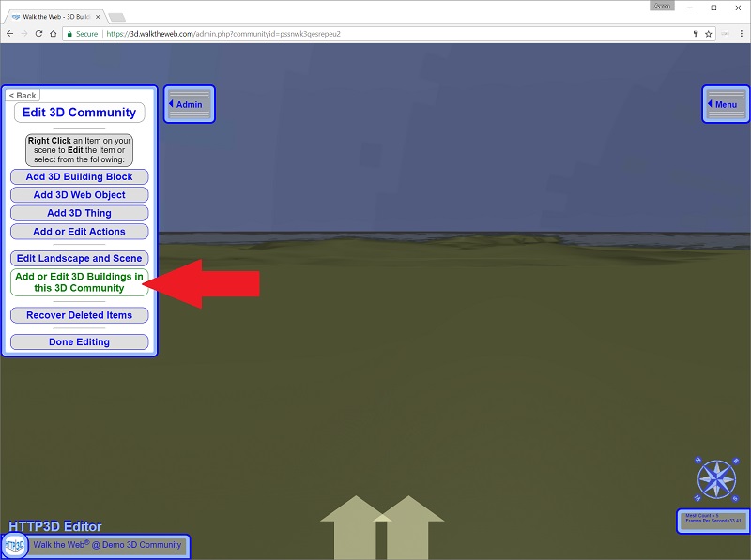Select Add 3D Building Block
Viewport: 751px width, 560px height.
pyautogui.click(x=80, y=176)
